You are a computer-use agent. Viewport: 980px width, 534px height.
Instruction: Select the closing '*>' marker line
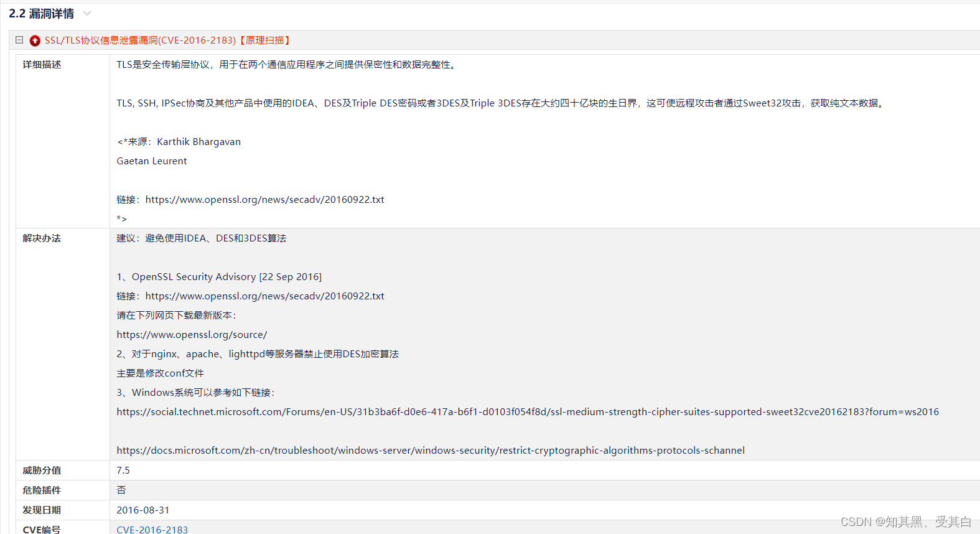tap(121, 219)
